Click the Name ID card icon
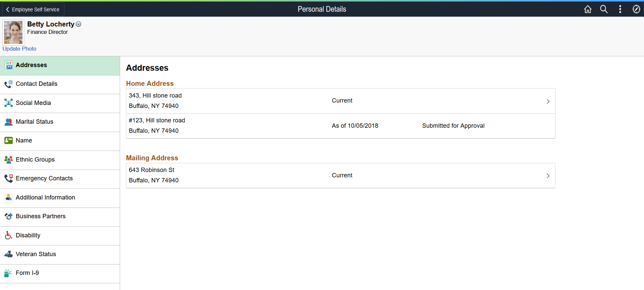Viewport: 644px width, 290px height. (x=9, y=140)
